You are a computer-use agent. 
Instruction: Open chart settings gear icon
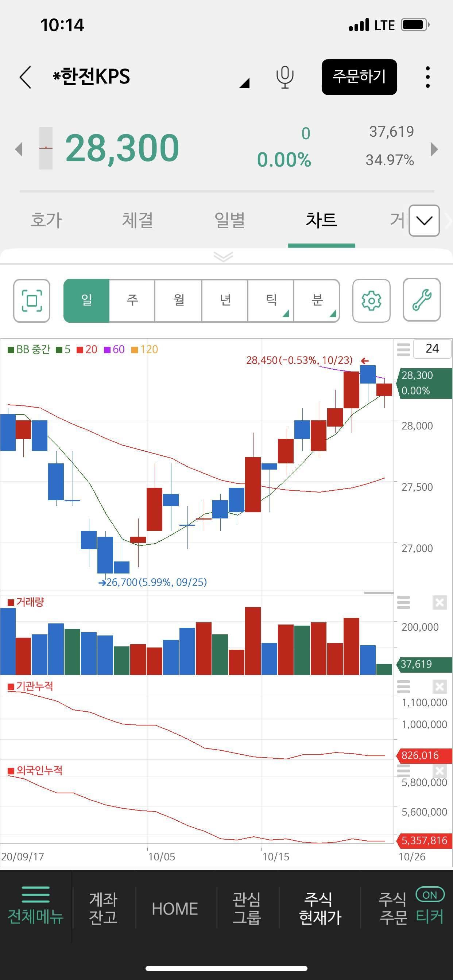tap(371, 301)
